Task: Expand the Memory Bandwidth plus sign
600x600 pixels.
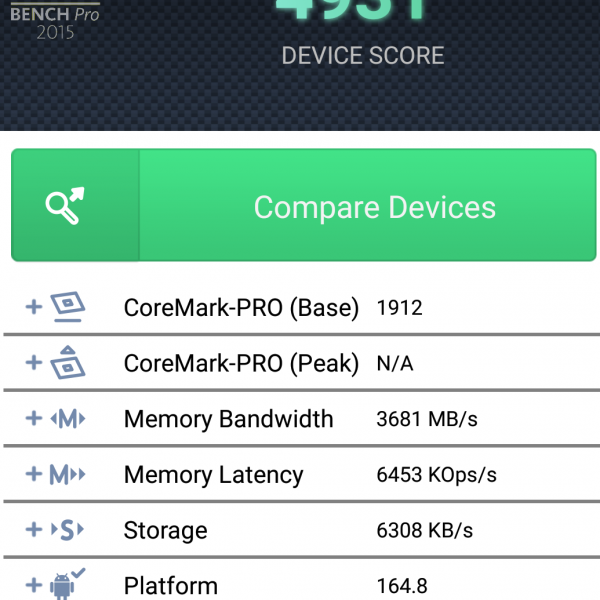Action: [33, 419]
